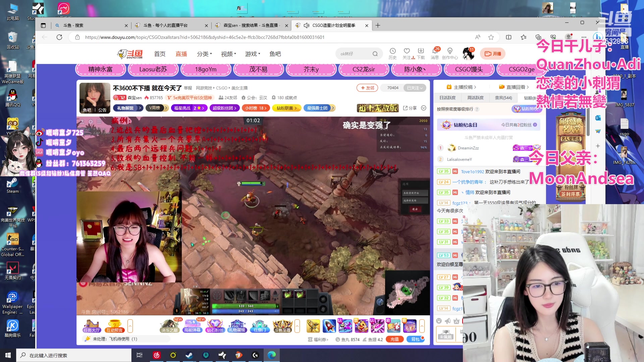Image resolution: width=644 pixels, height=362 pixels.
Task: Open the 背包 backpack button
Action: click(x=415, y=339)
